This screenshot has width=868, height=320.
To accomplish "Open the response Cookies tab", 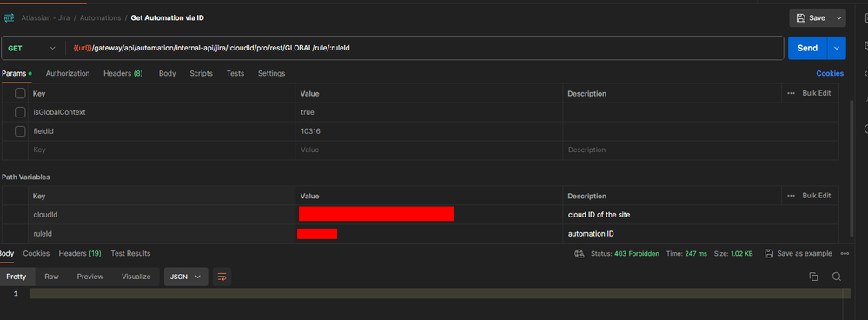I will pos(36,253).
